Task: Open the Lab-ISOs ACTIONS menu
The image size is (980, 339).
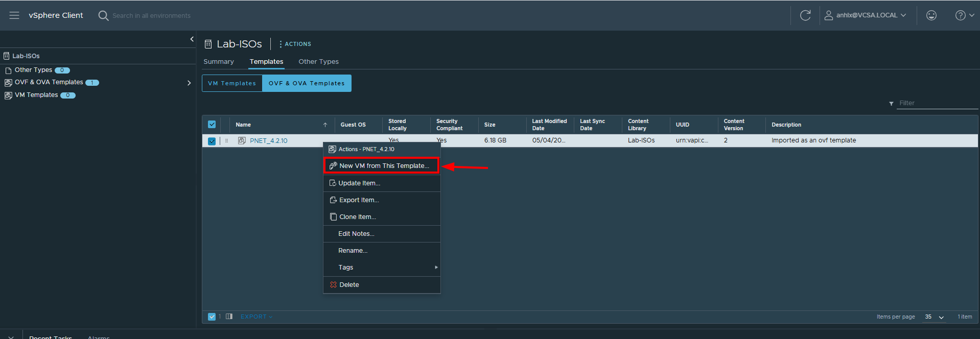Action: (x=295, y=44)
